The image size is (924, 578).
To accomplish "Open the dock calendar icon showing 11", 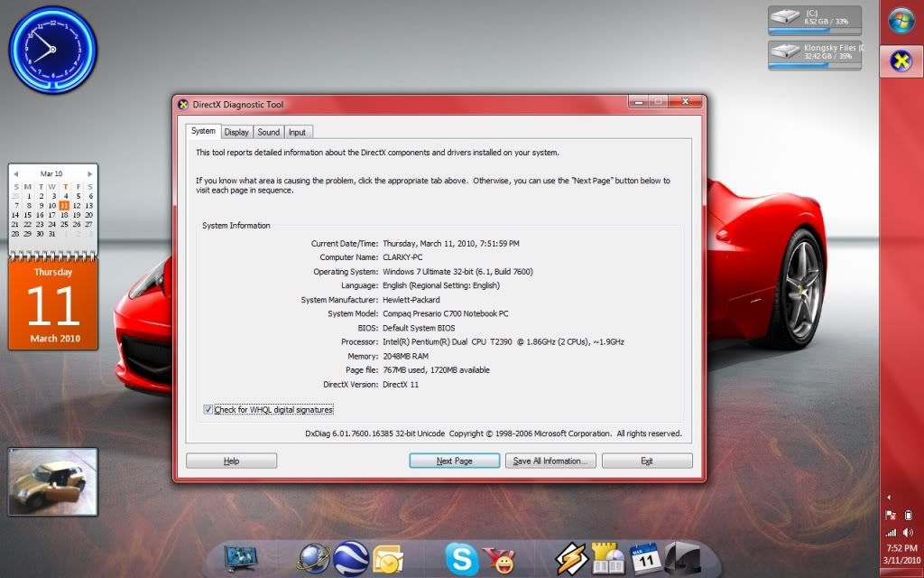I will (x=644, y=558).
